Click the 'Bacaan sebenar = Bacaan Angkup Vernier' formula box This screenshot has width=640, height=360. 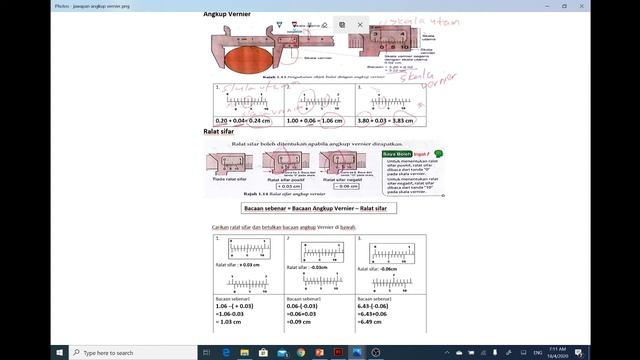pos(318,208)
